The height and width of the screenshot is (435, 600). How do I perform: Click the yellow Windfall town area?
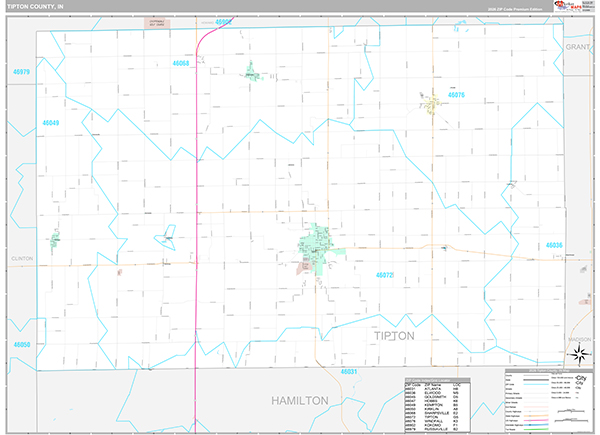(x=432, y=104)
